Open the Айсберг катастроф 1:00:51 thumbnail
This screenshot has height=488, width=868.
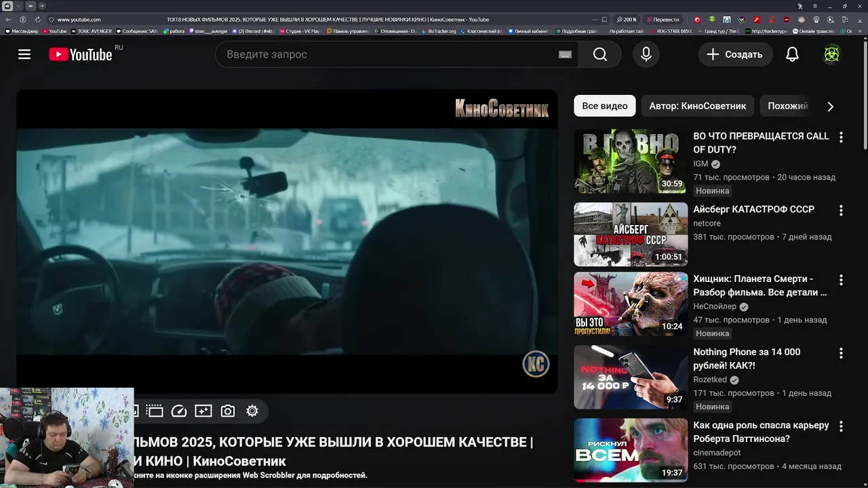pos(631,235)
